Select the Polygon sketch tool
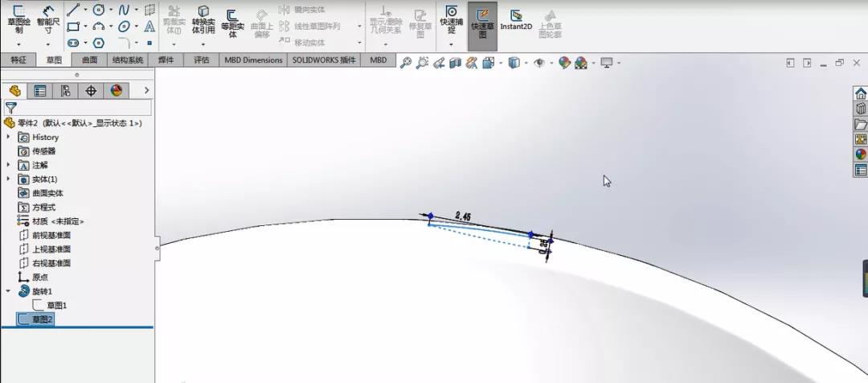 pyautogui.click(x=99, y=43)
